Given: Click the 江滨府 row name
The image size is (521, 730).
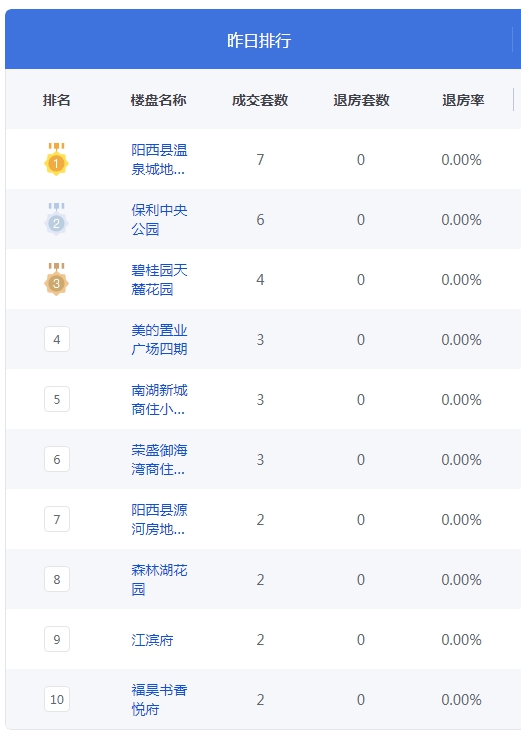Looking at the screenshot, I should tap(152, 640).
